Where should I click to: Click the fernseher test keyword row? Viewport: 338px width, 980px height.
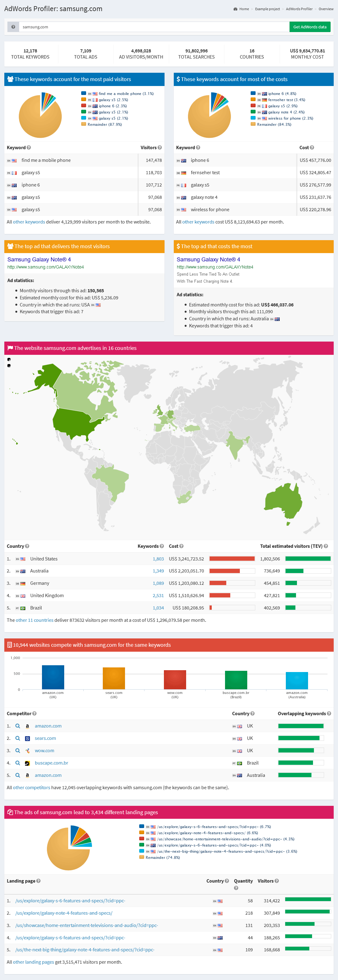pos(253,173)
